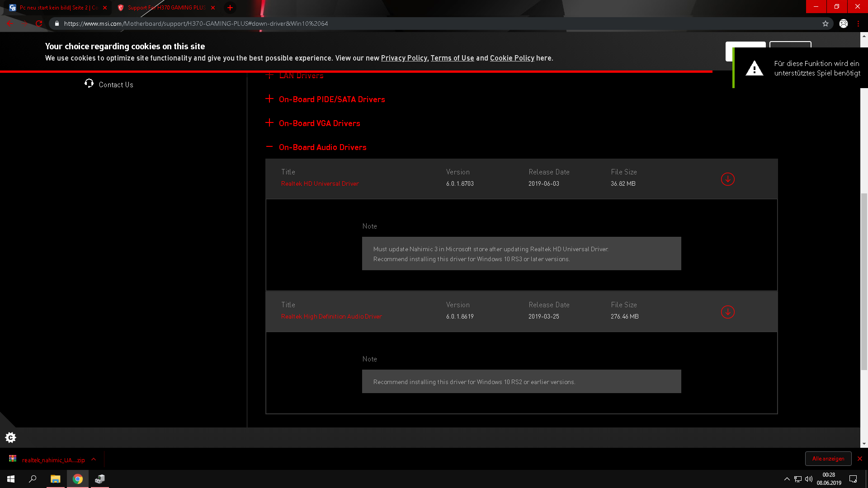The image size is (868, 488).
Task: Download Realtek High Definition Audio Driver
Action: pyautogui.click(x=727, y=312)
